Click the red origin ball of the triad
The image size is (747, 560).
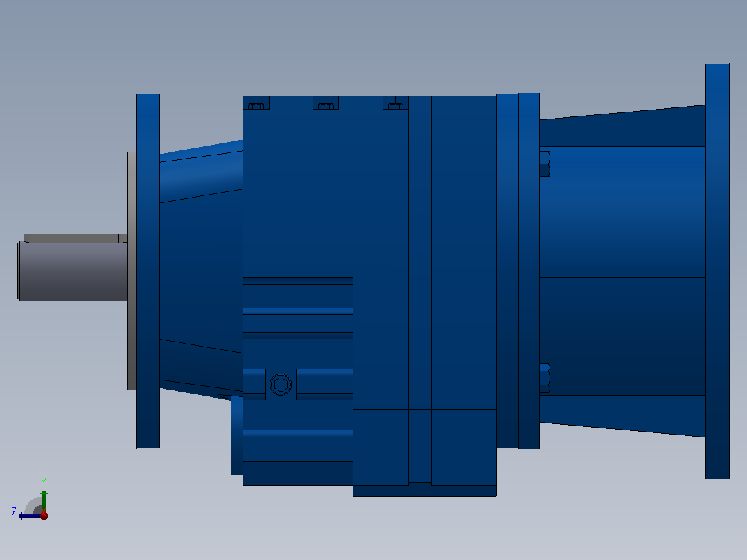pyautogui.click(x=44, y=515)
